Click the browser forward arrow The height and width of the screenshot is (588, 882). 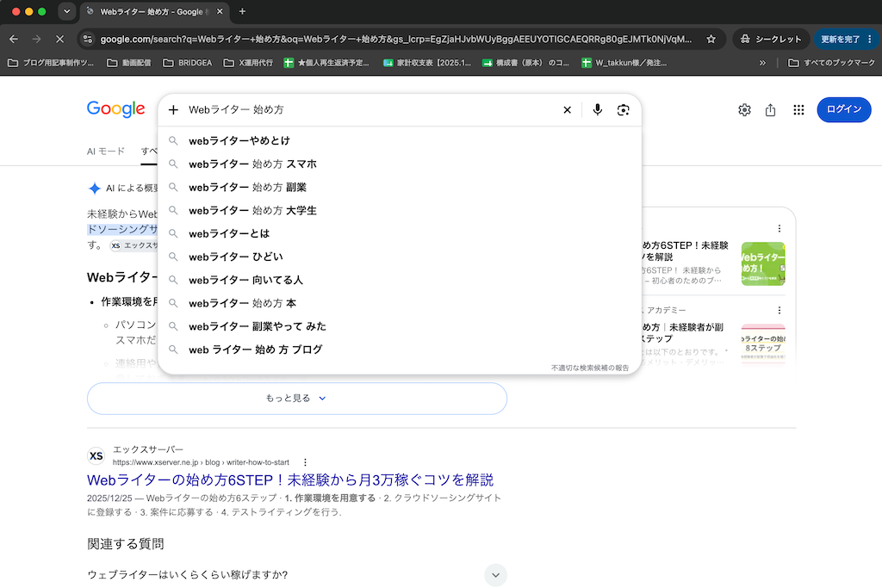click(x=36, y=39)
